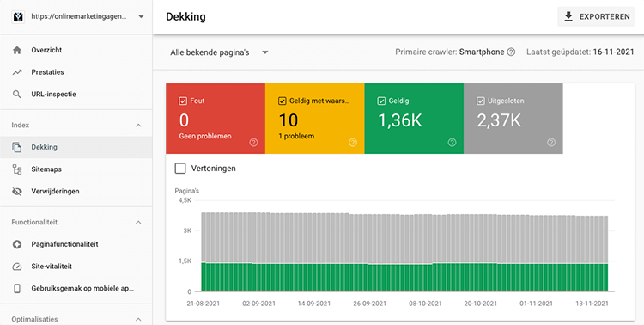
Task: Click the Geen problemen text
Action: pos(205,136)
